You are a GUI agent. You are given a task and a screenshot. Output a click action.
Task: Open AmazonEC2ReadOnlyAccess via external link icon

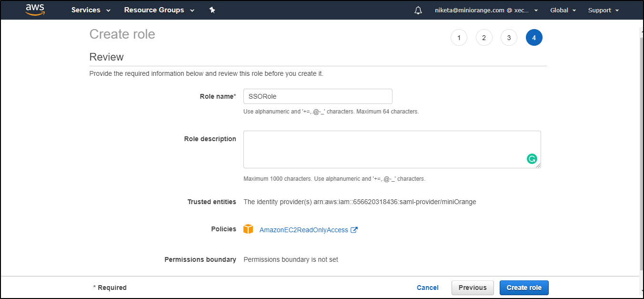point(353,229)
